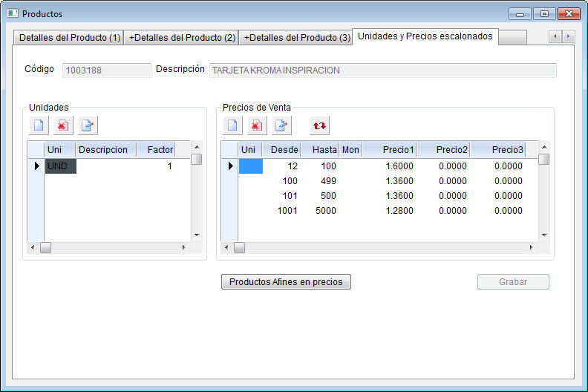588x392 pixels.
Task: Edit price entry in Precios de Venta
Action: (281, 125)
